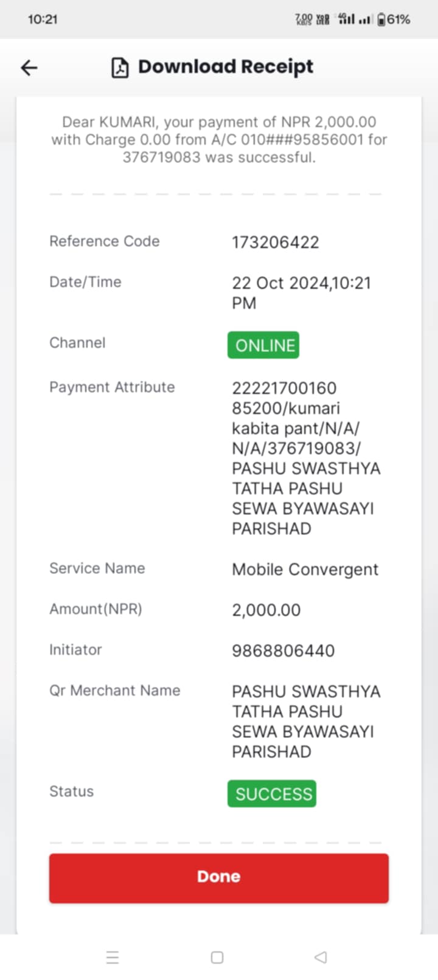Tap the battery icon in status bar
This screenshot has height=980, width=438.
click(x=381, y=19)
